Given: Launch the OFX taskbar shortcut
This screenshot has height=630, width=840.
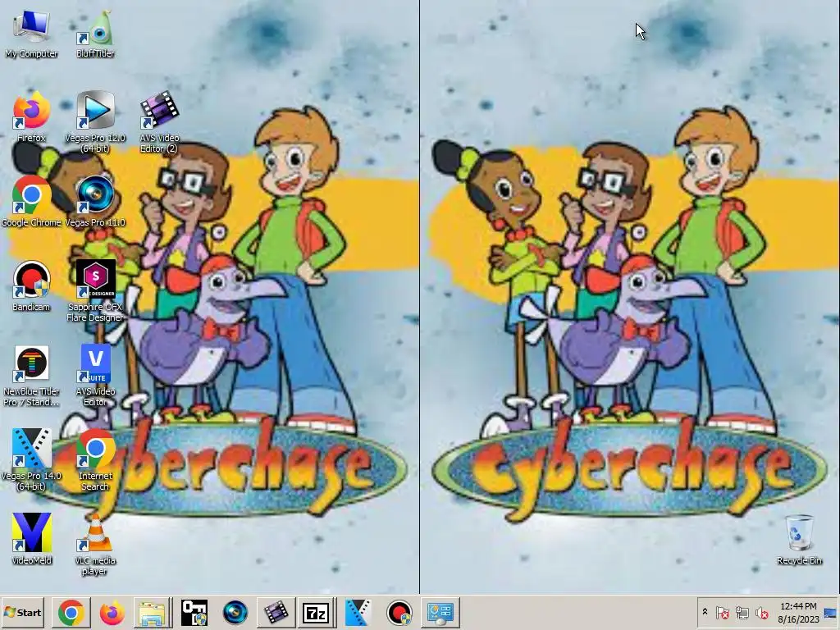Looking at the screenshot, I should (x=194, y=612).
